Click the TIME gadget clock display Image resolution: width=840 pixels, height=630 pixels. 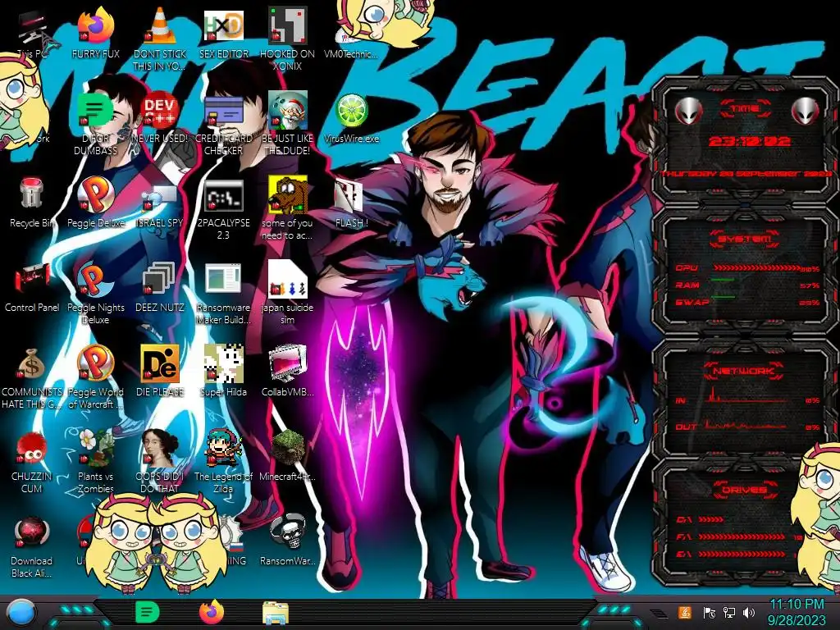(750, 141)
